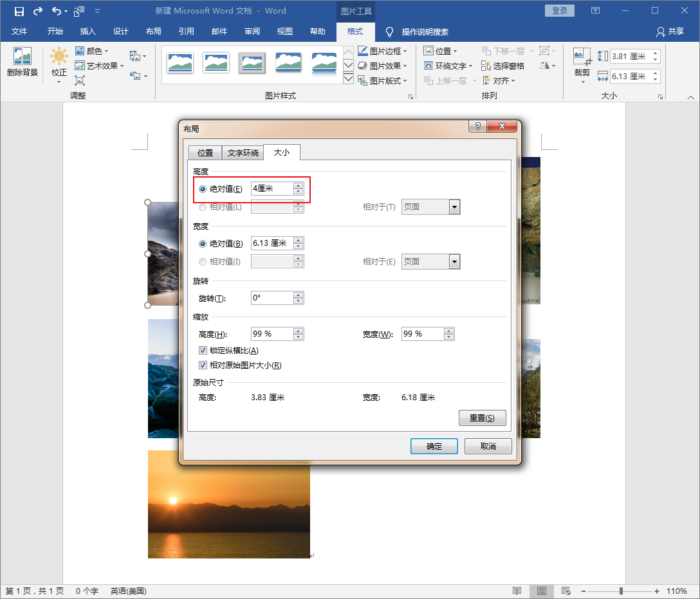The image size is (700, 599).
Task: Select the 绝对值 radio button under 高度
Action: point(203,188)
